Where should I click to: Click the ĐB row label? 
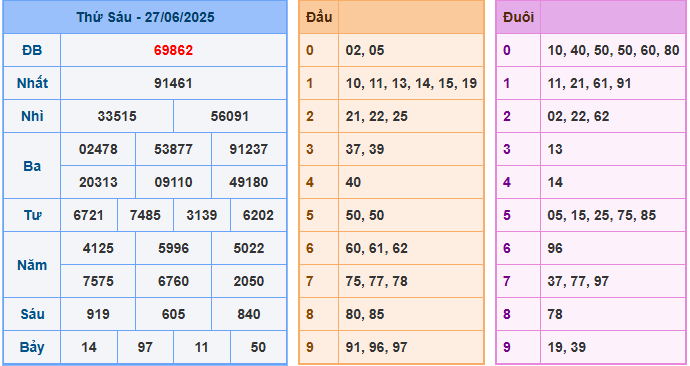coord(32,50)
